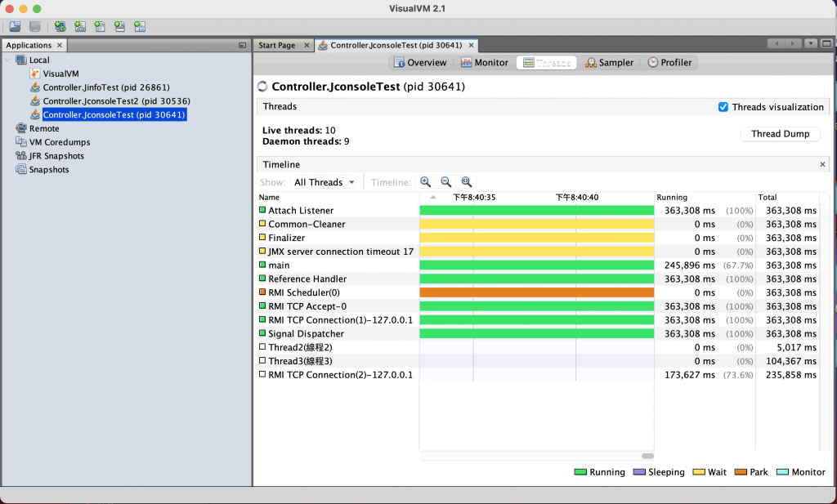Click the Add VM Coredump toolbar icon
The height and width of the screenshot is (504, 837).
100,26
